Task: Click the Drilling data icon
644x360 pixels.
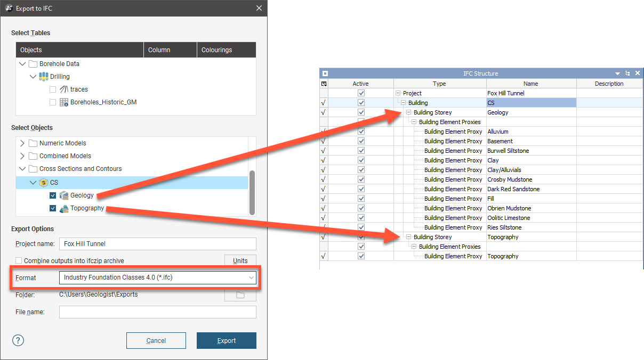Action: click(44, 77)
